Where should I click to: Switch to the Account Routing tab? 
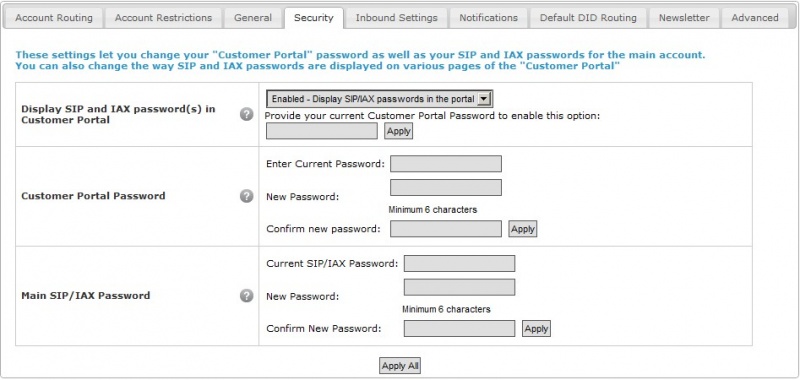54,18
